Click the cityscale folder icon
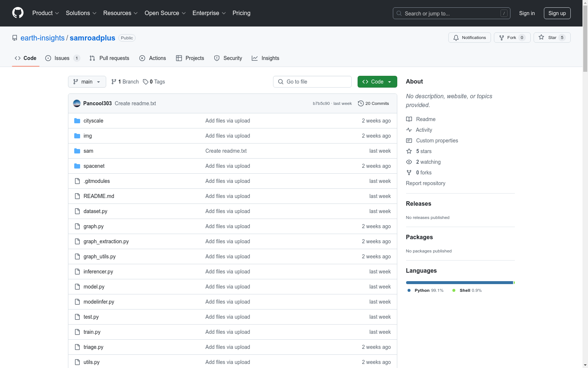The height and width of the screenshot is (368, 588). tap(77, 121)
